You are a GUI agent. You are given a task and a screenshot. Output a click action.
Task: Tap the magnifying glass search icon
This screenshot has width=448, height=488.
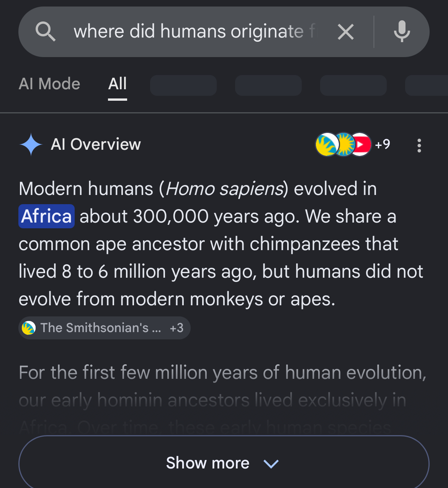point(46,31)
